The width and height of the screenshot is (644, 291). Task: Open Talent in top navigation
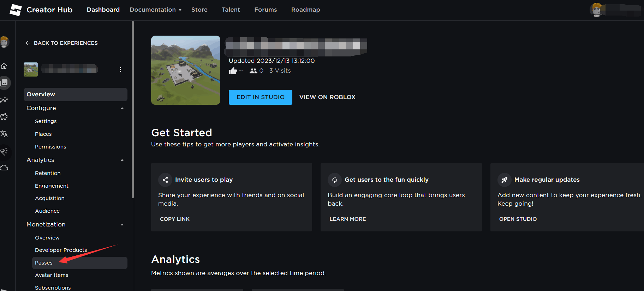click(231, 10)
